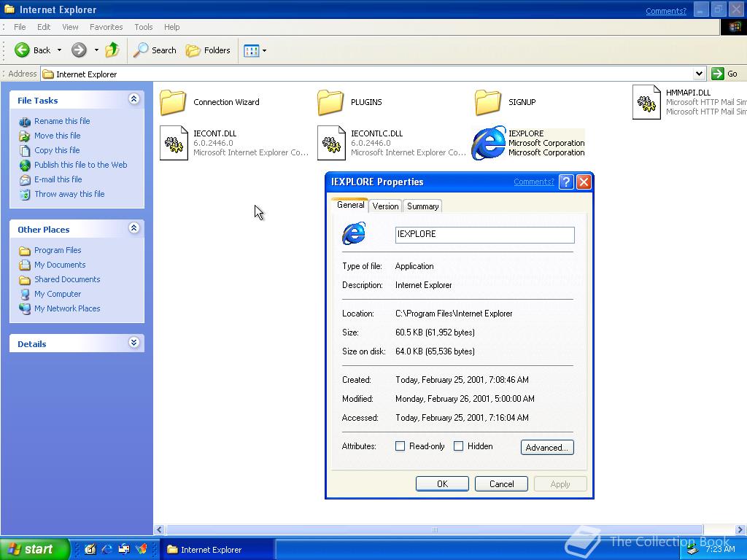Viewport: 747px width, 560px height.
Task: Go up one folder level
Action: coord(112,50)
